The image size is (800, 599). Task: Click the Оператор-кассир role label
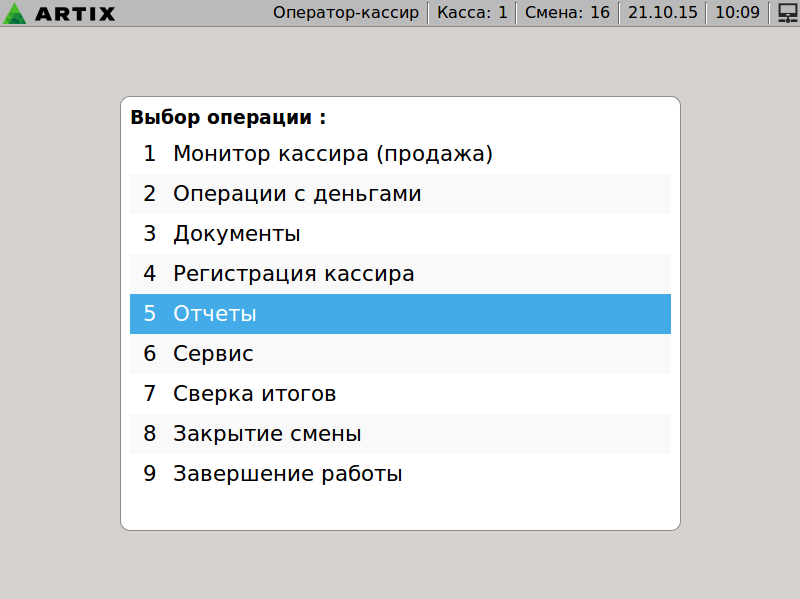(x=346, y=13)
